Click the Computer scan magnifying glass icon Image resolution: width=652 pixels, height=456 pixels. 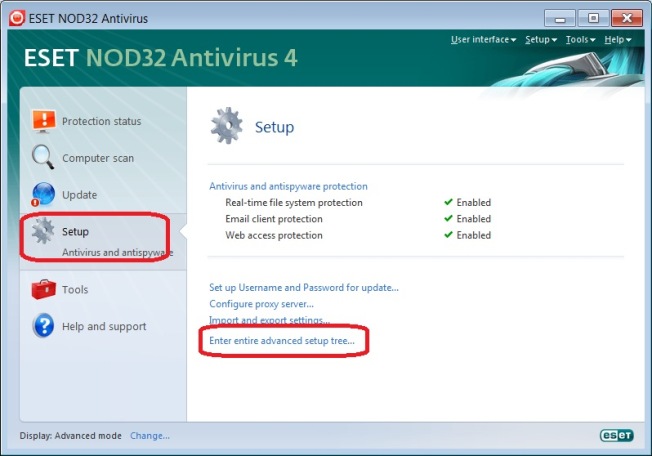tap(43, 157)
